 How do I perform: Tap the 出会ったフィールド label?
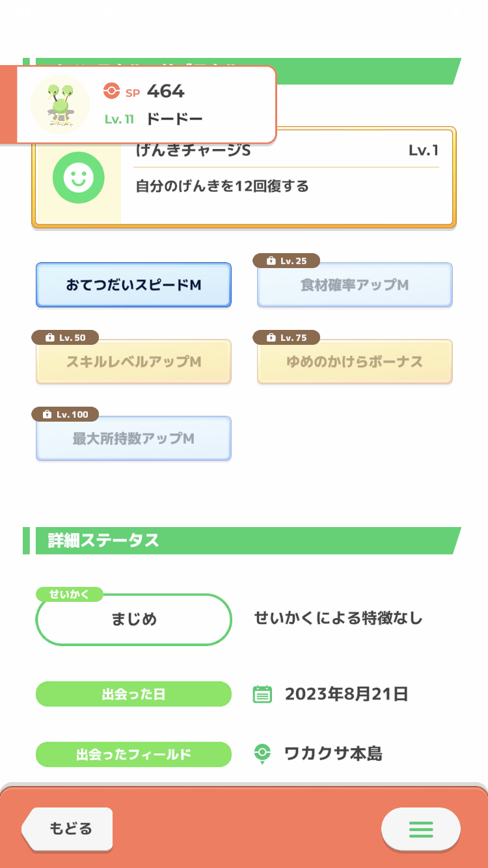[133, 754]
